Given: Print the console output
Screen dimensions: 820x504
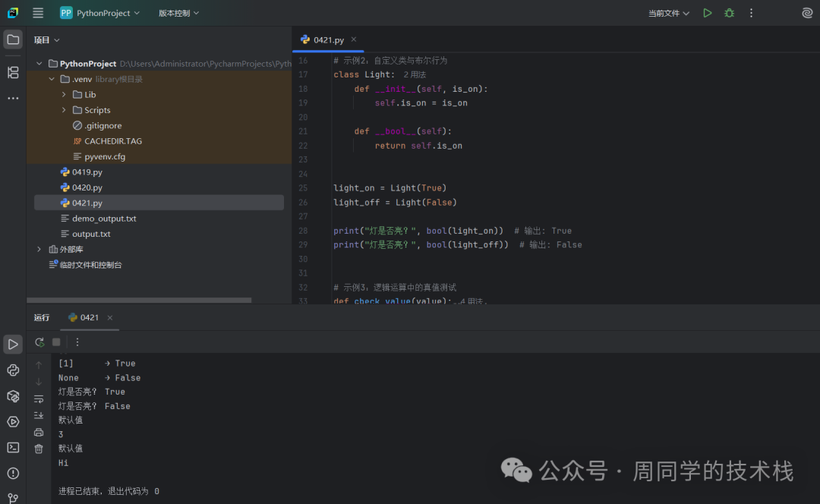Looking at the screenshot, I should (39, 433).
